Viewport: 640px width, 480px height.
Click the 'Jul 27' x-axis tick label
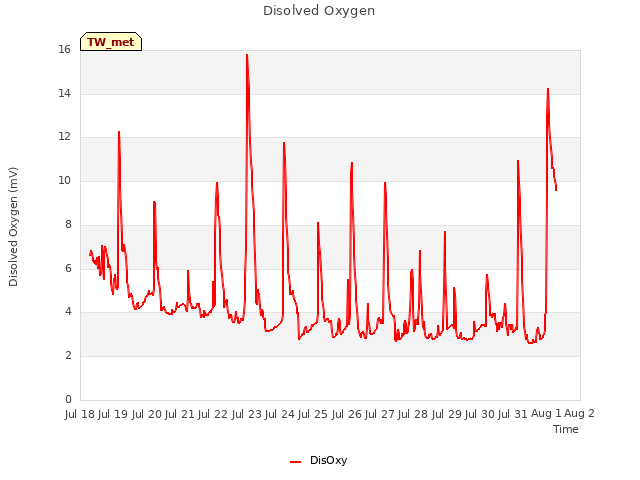(x=380, y=414)
